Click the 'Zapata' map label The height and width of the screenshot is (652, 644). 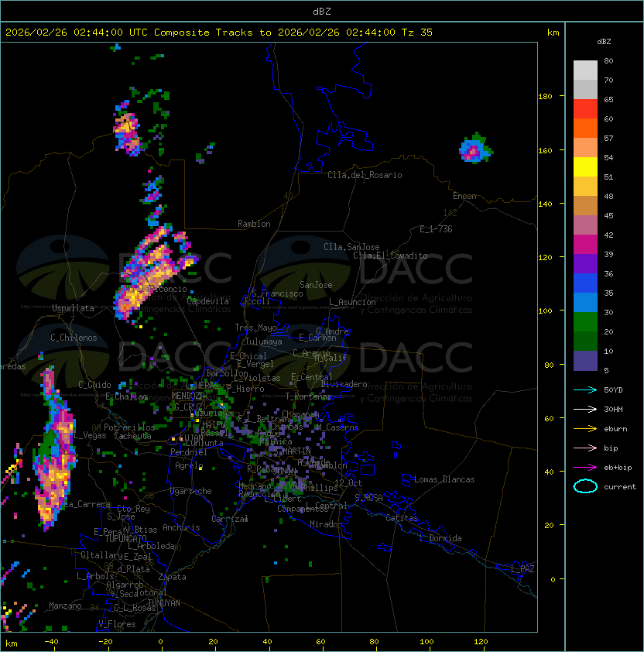point(172,577)
